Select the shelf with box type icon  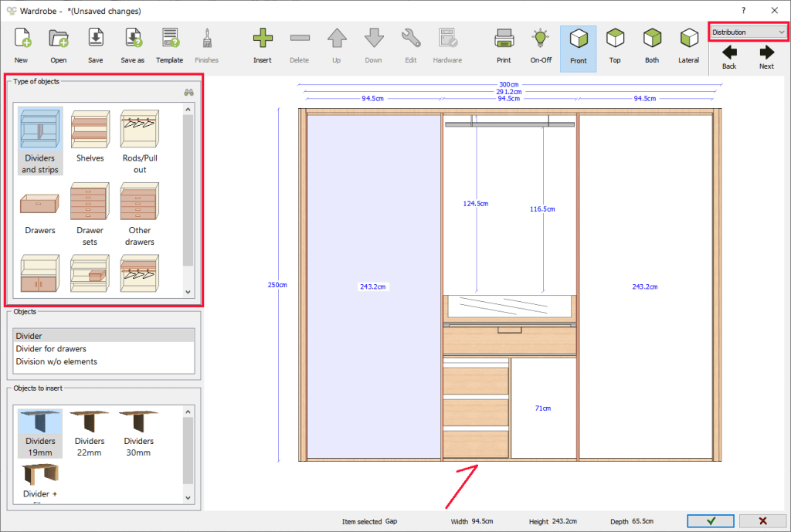click(90, 273)
